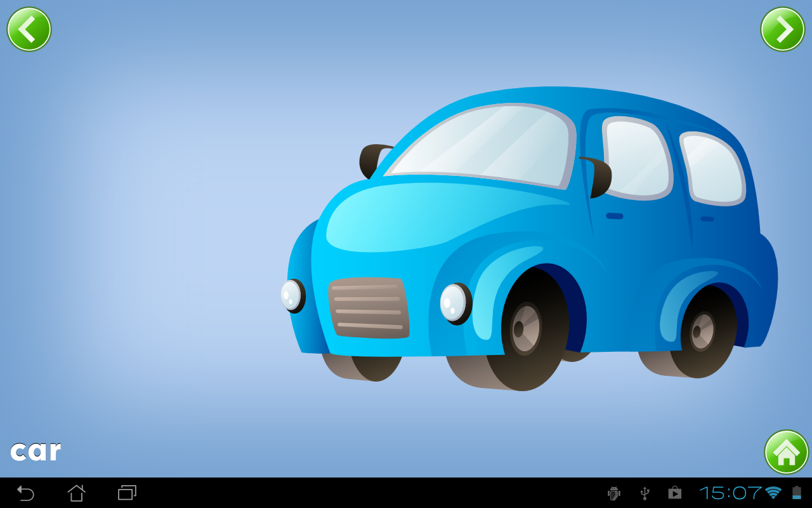This screenshot has width=812, height=508.
Task: Tap the green previous arrow button
Action: tap(29, 29)
